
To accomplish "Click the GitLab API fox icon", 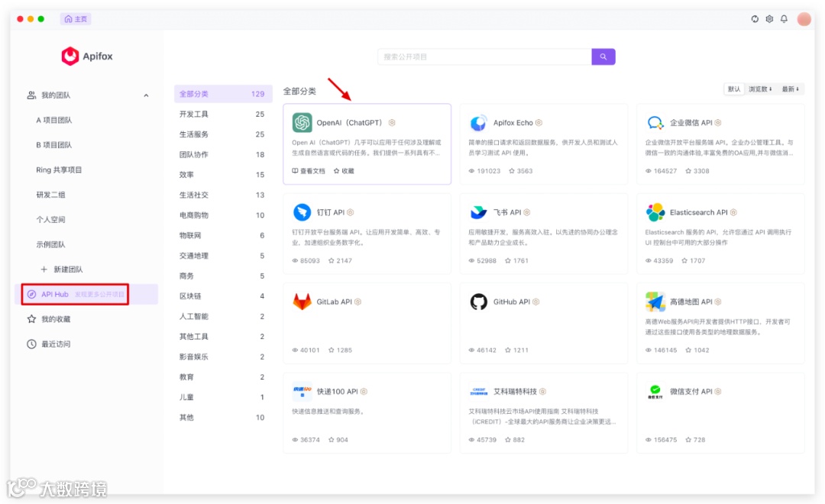I will [302, 302].
